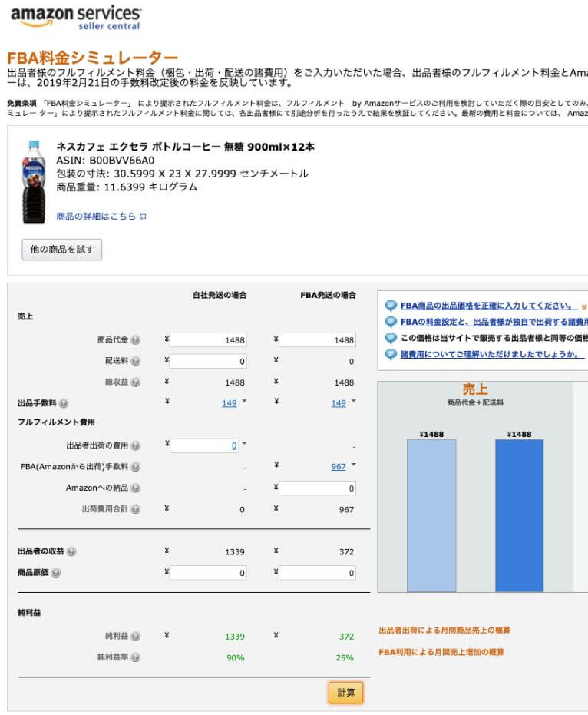Focus the 自社発送 商品代金 input field
Screen dimensions: 588x715
pos(208,339)
